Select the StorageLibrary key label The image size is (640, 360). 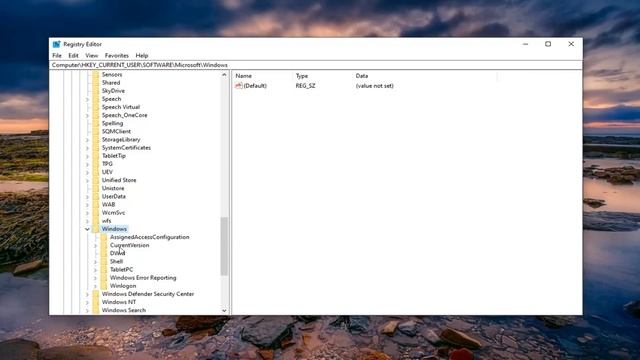pyautogui.click(x=121, y=140)
